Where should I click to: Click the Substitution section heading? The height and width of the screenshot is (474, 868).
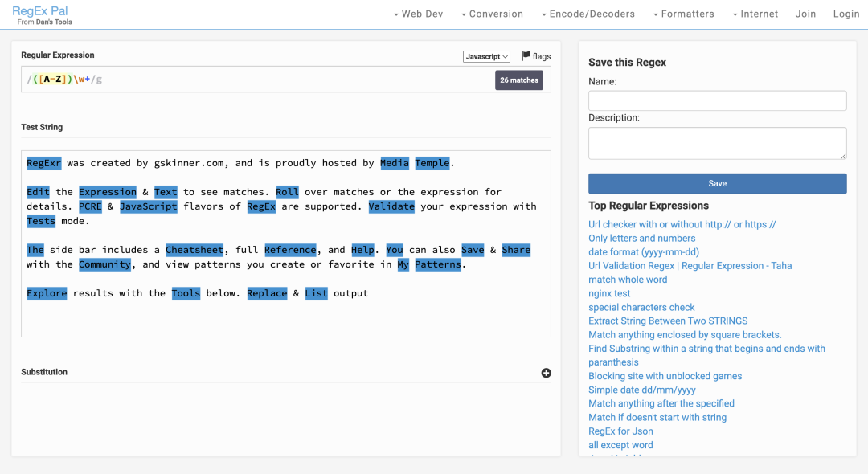coord(44,372)
